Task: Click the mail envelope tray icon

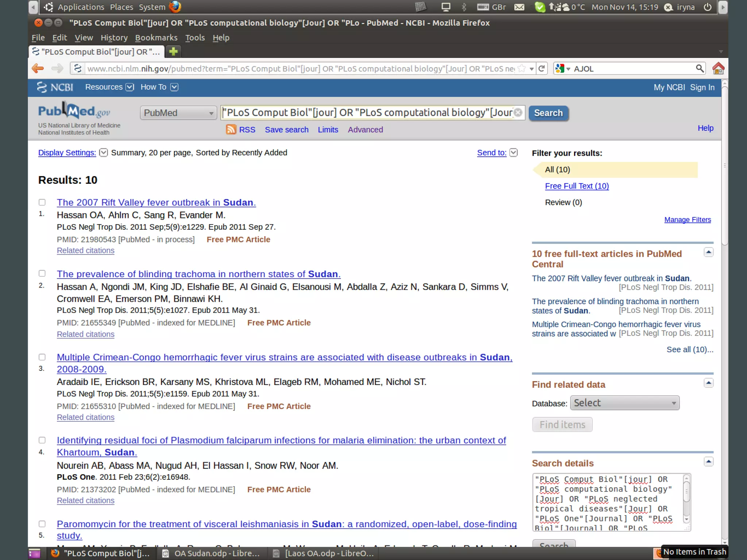Action: pos(519,7)
